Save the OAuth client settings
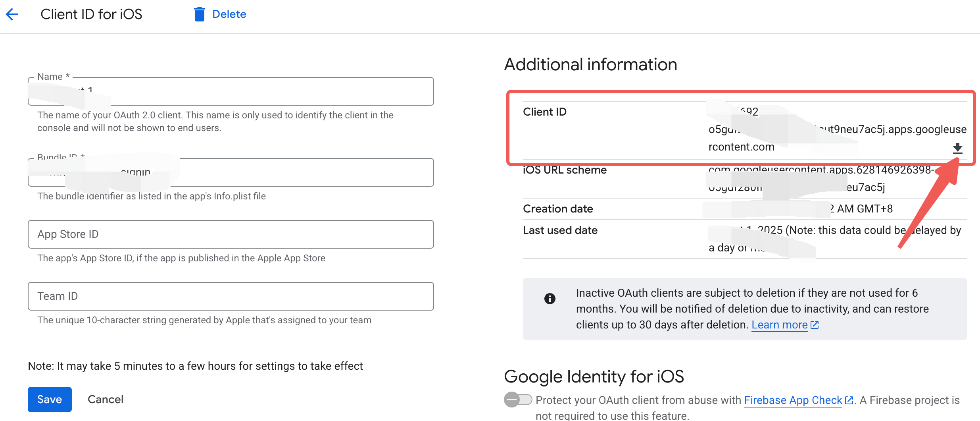 pyautogui.click(x=50, y=399)
